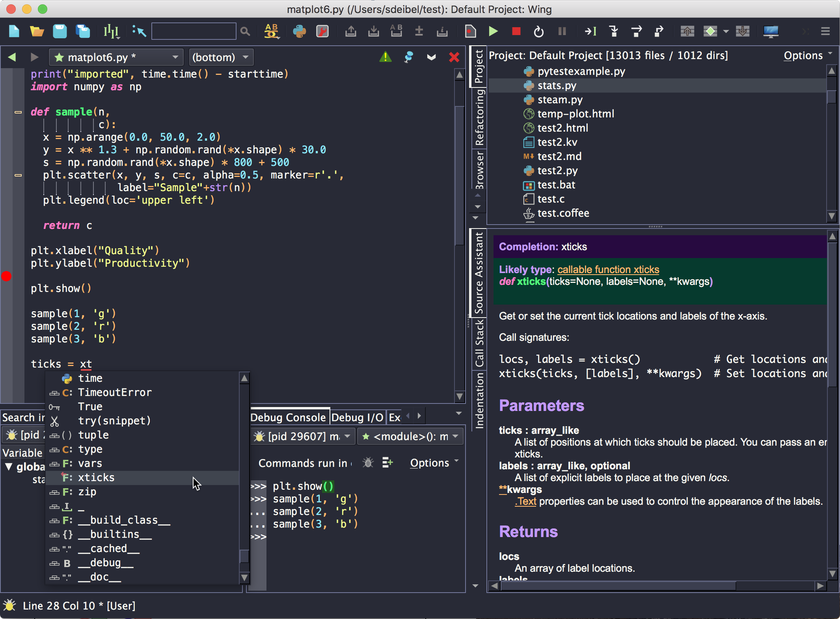Switch to the Project side tab
The width and height of the screenshot is (840, 619).
click(x=479, y=66)
